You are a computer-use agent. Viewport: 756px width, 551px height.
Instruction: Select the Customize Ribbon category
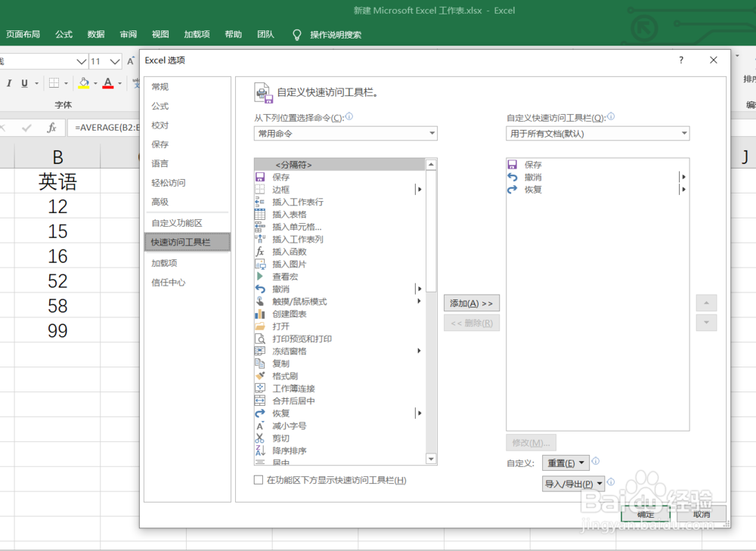[x=187, y=223]
